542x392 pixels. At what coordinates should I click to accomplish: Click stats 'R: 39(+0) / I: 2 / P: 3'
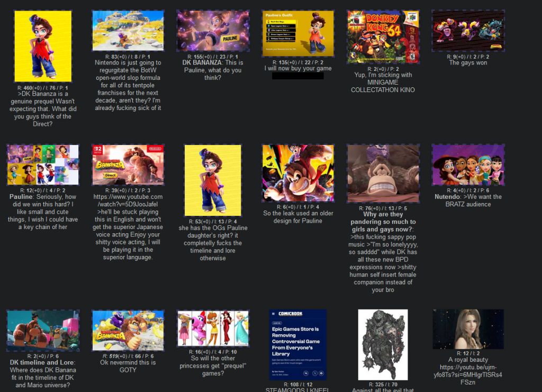click(128, 190)
